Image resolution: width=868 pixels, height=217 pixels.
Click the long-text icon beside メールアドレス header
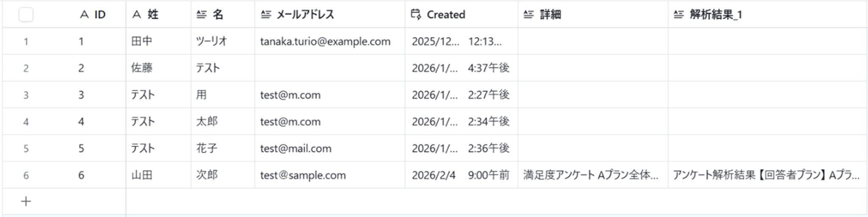[266, 15]
